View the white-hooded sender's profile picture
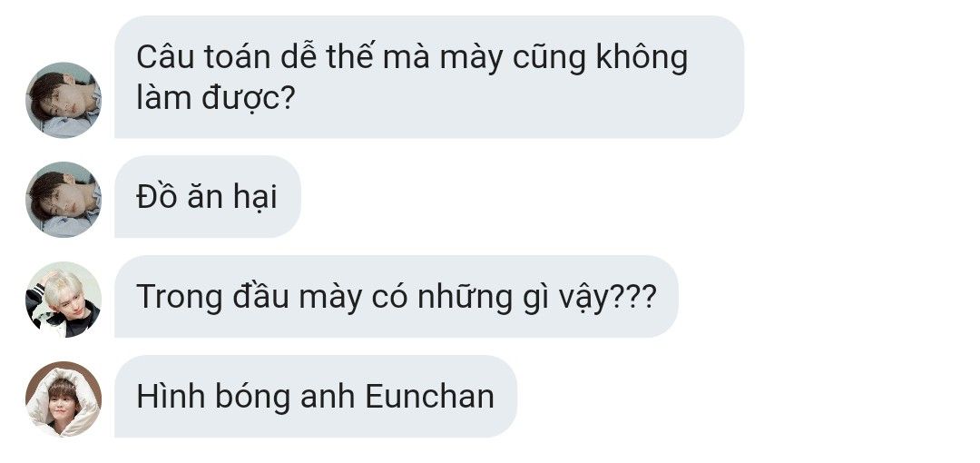 (x=64, y=399)
